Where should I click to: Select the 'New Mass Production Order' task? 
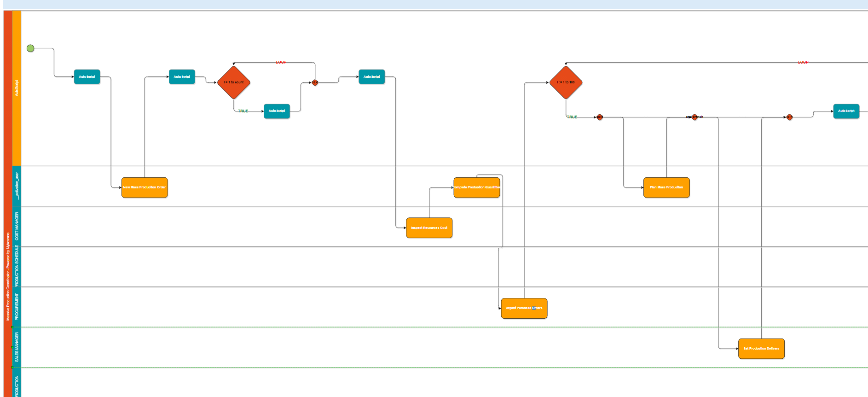point(145,187)
